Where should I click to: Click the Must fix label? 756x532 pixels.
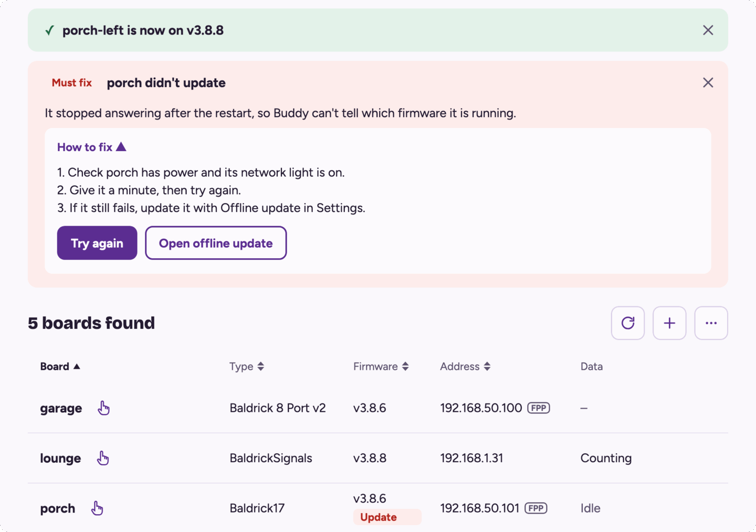[x=72, y=83]
